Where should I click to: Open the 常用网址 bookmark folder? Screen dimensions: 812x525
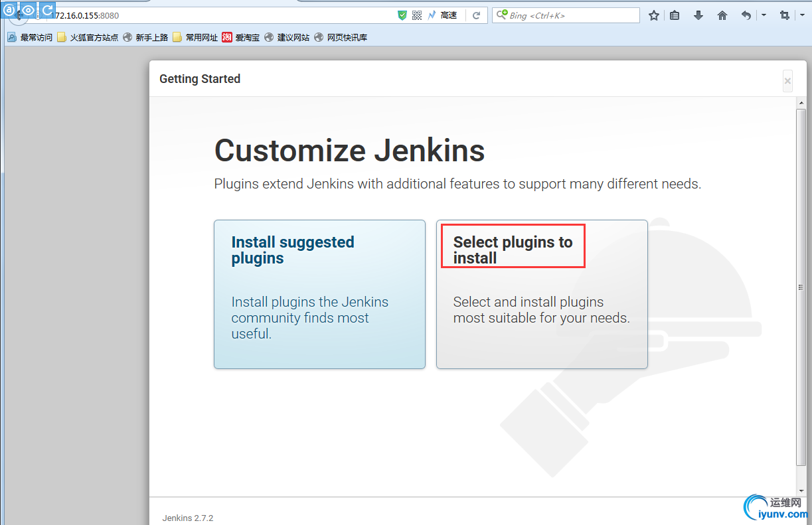pyautogui.click(x=195, y=38)
